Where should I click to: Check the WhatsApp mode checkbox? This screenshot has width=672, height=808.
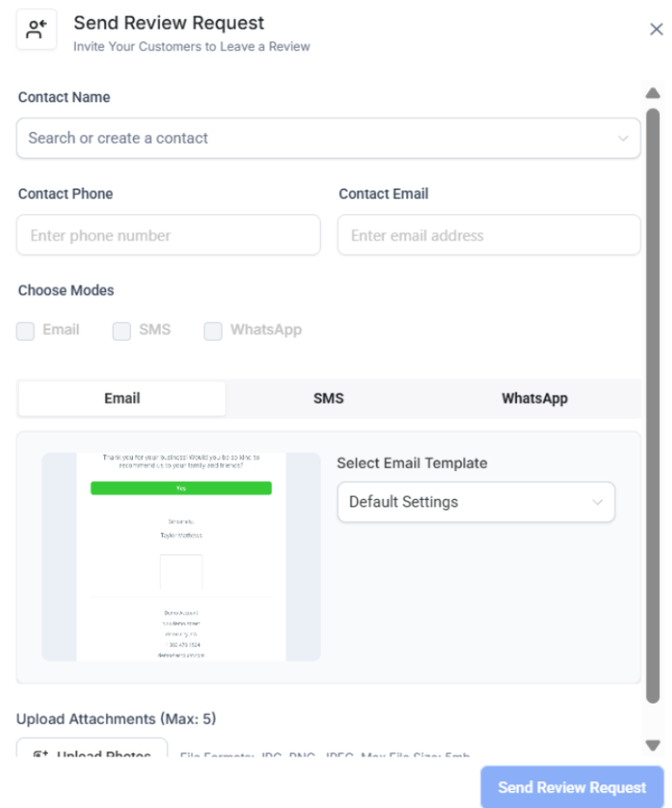point(213,331)
